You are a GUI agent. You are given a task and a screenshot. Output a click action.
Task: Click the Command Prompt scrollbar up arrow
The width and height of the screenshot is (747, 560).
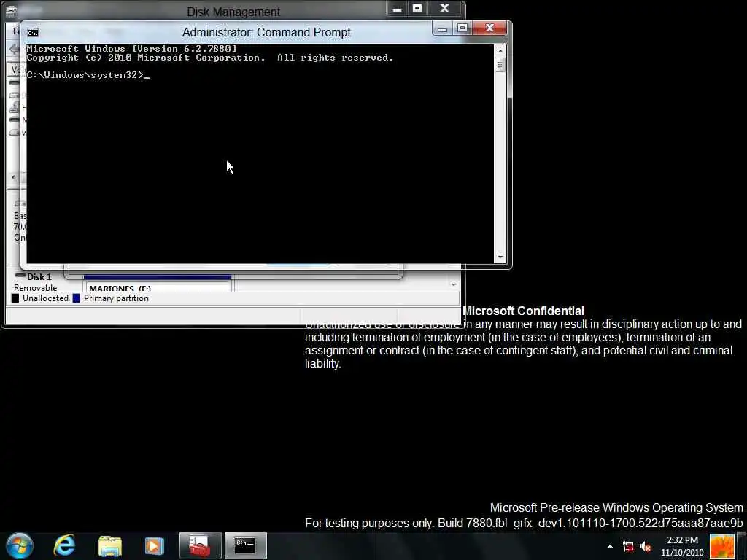[x=500, y=50]
